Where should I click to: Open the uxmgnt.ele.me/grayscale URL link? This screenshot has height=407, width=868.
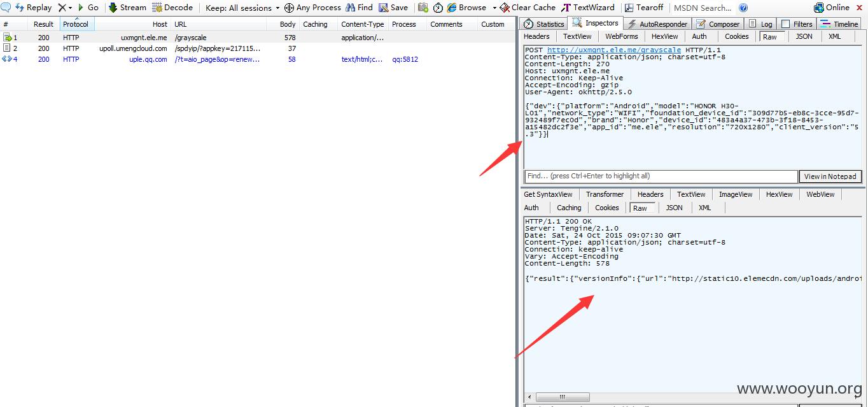(x=613, y=50)
